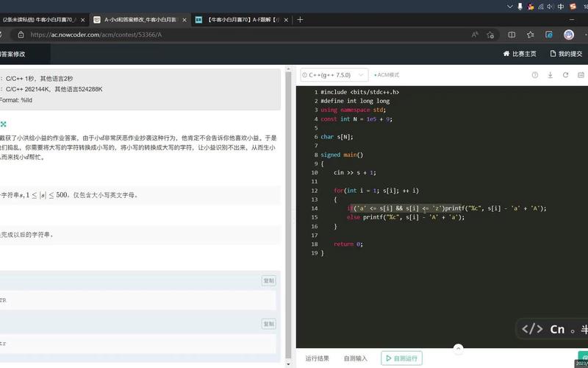Click the volume speaker tray icon
The image size is (588, 368).
(550, 7)
